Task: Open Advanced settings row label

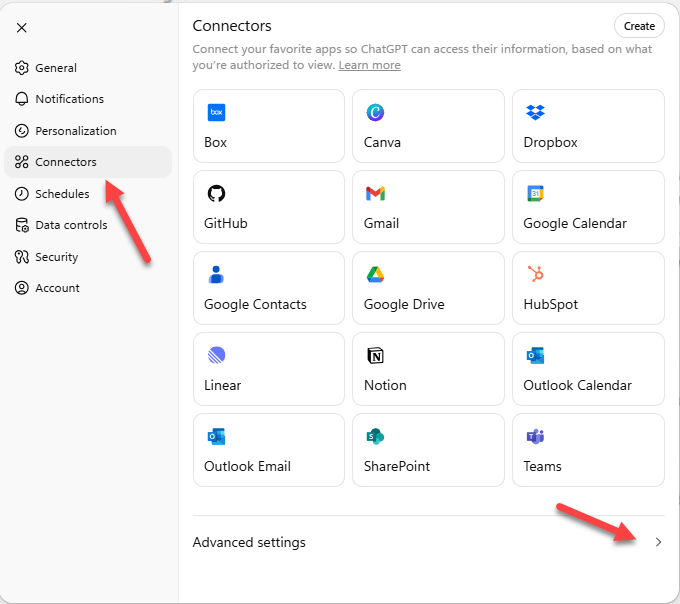Action: point(249,542)
